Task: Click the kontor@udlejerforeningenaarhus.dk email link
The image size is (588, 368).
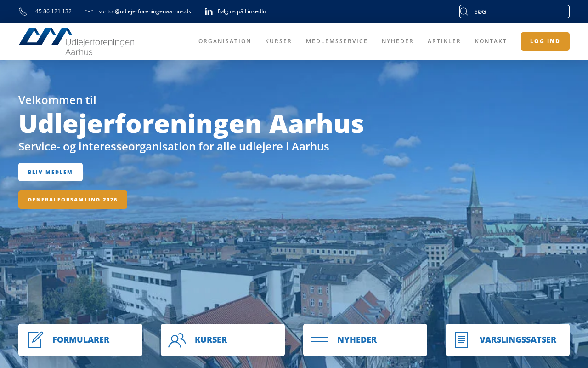Action: point(145,11)
